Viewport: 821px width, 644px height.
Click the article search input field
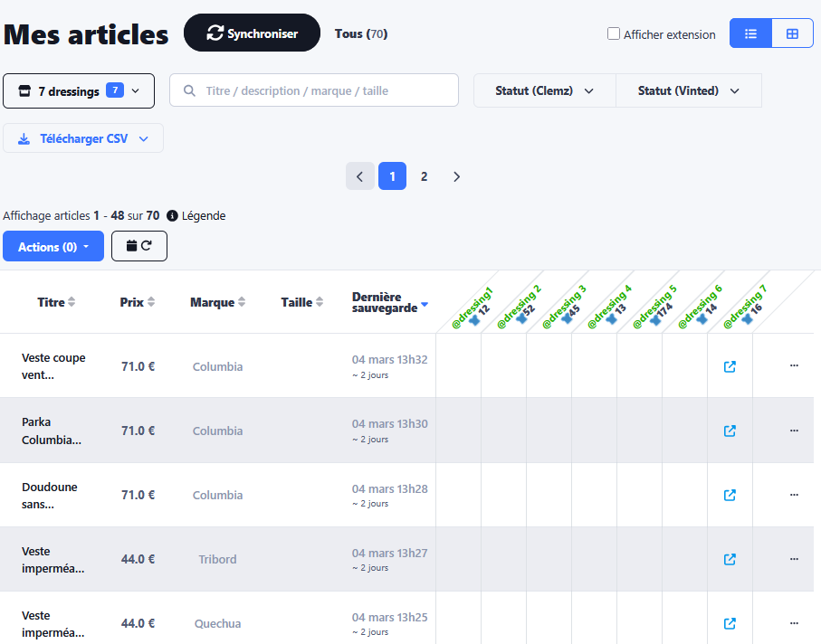pos(314,90)
